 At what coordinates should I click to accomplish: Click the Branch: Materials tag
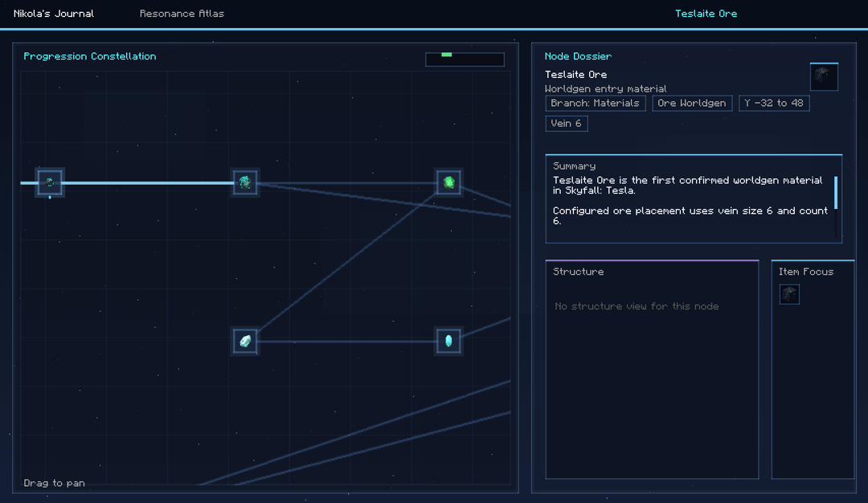pos(595,104)
